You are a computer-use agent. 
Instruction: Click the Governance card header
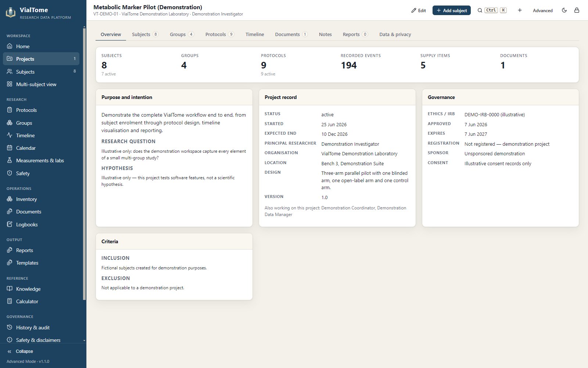pyautogui.click(x=501, y=97)
